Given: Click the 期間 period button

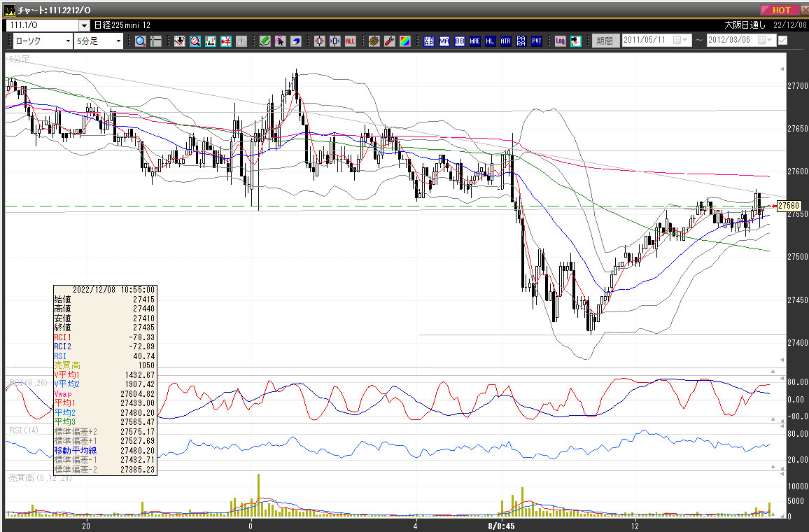Looking at the screenshot, I should click(605, 40).
